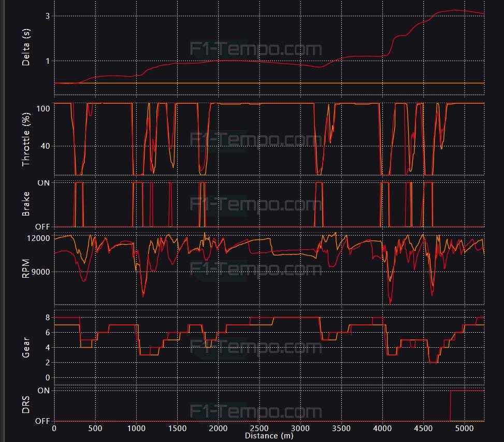Click the Throttle (%) axis title

click(26, 139)
